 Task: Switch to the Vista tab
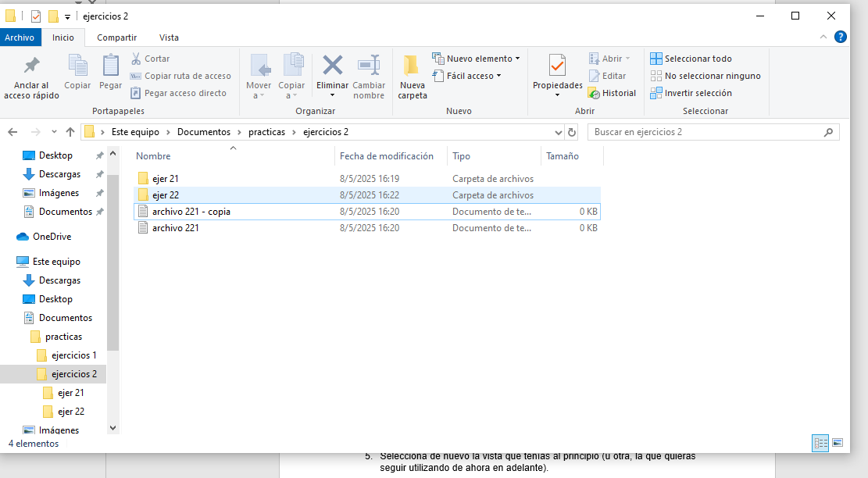click(169, 37)
